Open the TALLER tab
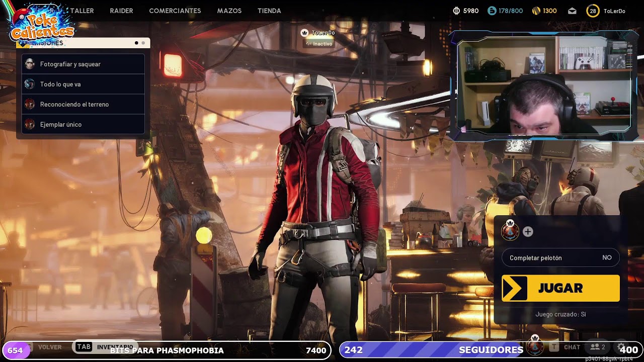 82,11
